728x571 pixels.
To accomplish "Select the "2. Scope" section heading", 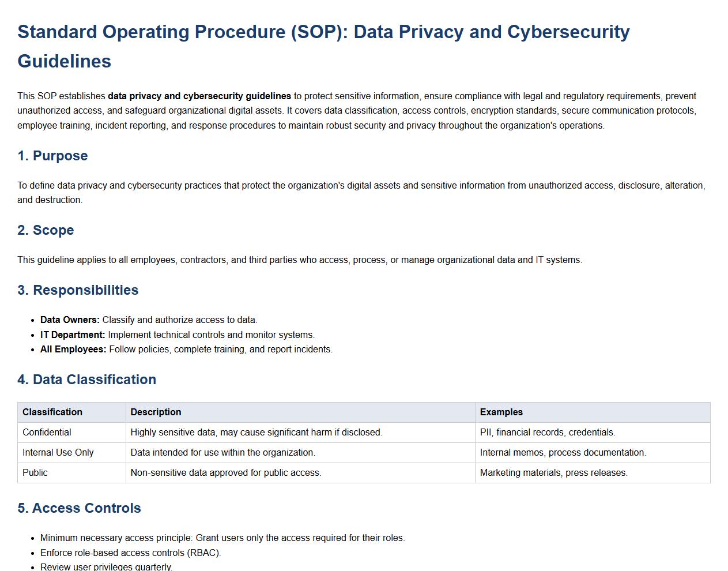I will (46, 230).
